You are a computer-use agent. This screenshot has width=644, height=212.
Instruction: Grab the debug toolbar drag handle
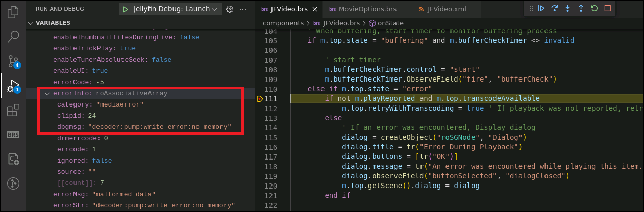coord(531,8)
